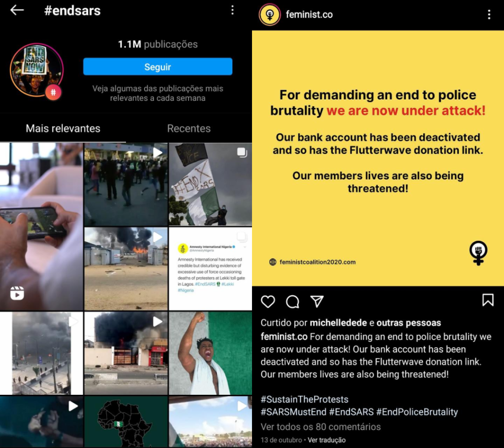Screen dimensions: 504x448
Task: Go back using the left arrow
Action: 17,10
